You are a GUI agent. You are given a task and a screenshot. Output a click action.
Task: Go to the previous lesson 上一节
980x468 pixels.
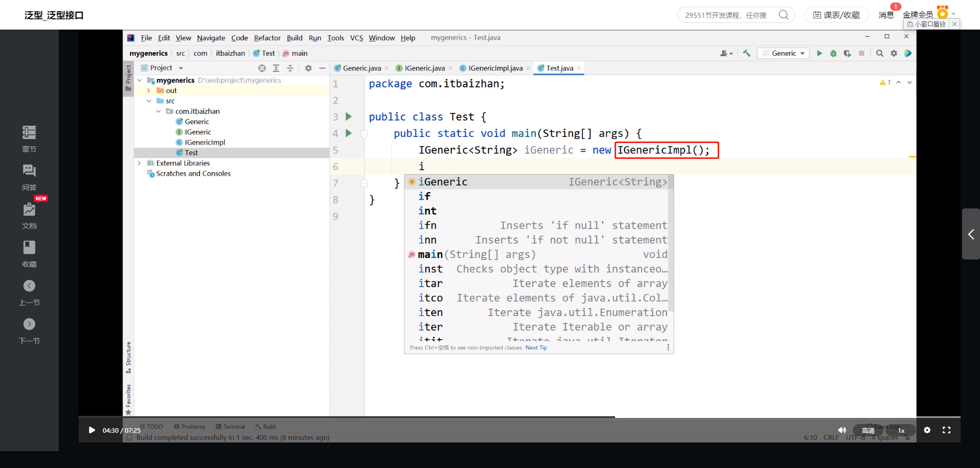pos(29,292)
